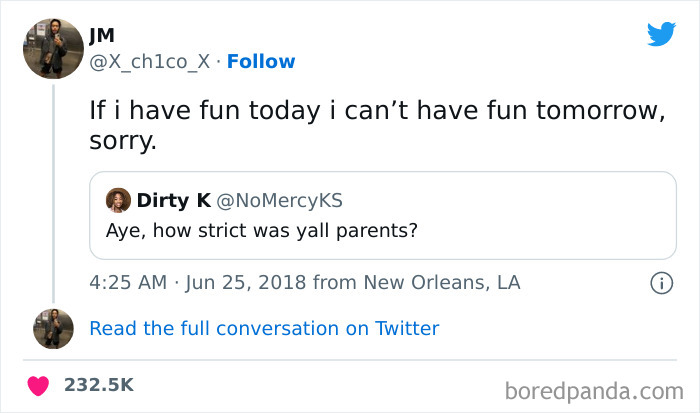The height and width of the screenshot is (413, 700).
Task: Open the @X_ch1co_X handle
Action: (150, 62)
